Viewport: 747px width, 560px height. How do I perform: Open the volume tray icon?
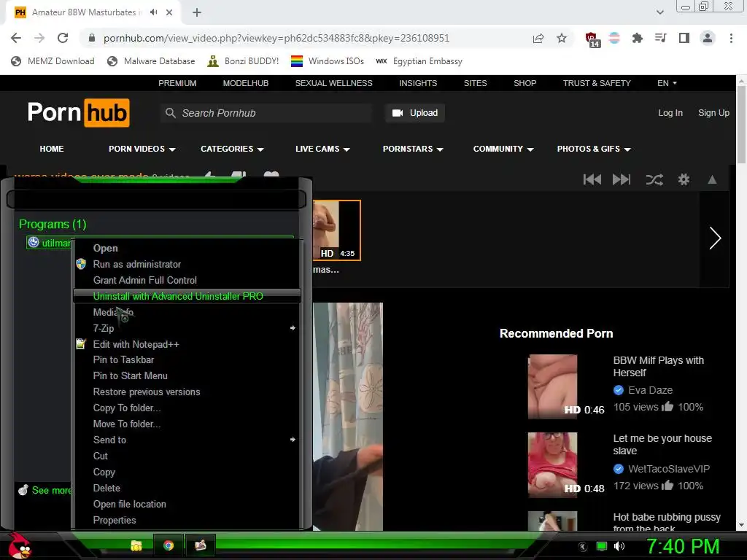tap(619, 547)
